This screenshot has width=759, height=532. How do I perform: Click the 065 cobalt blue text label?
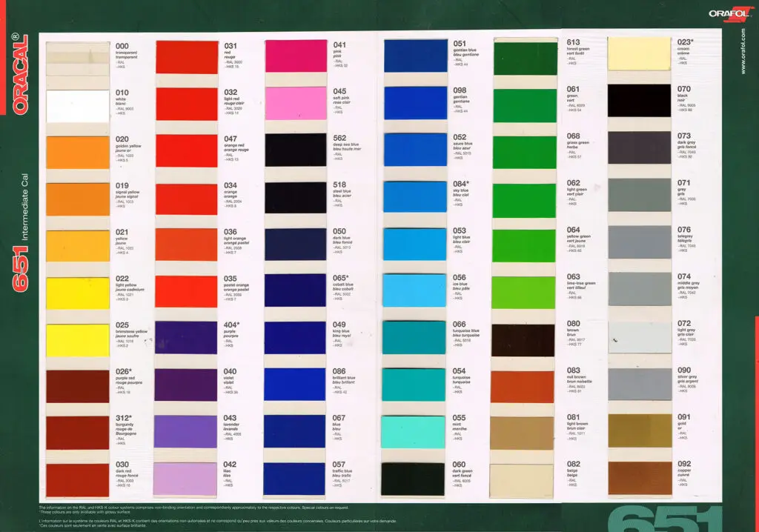tap(342, 288)
